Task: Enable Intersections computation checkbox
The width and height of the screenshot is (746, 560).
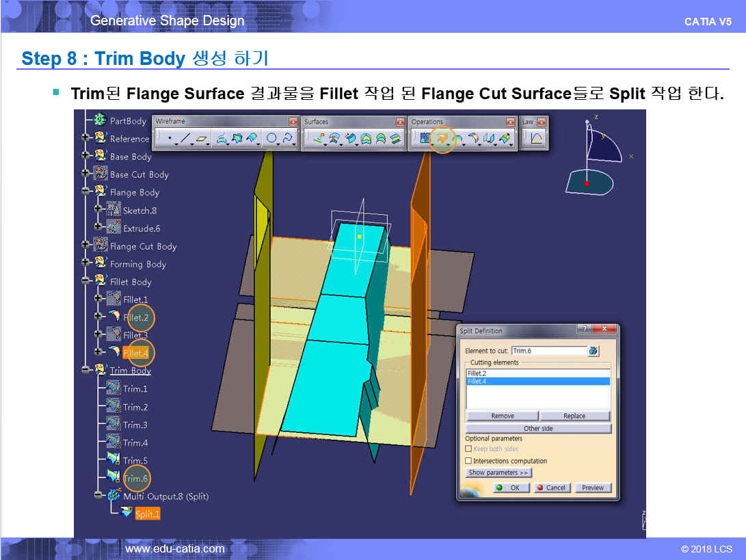Action: [468, 462]
